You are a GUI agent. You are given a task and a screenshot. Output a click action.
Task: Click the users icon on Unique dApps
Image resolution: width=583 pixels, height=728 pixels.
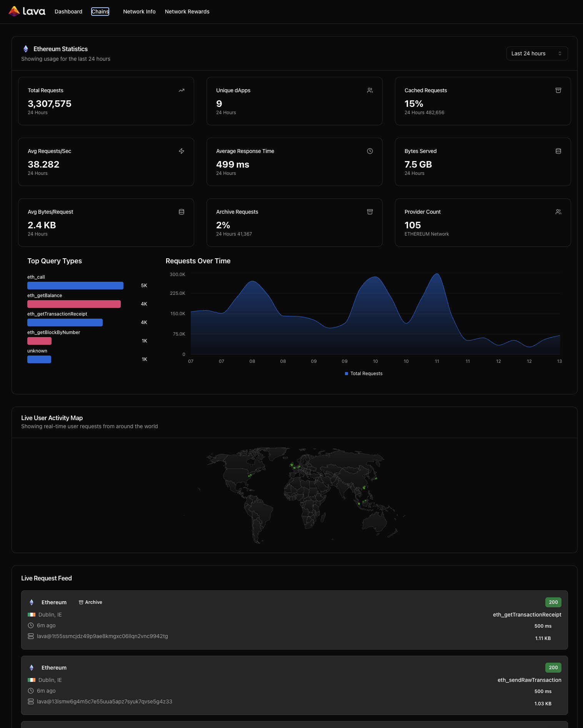point(370,90)
